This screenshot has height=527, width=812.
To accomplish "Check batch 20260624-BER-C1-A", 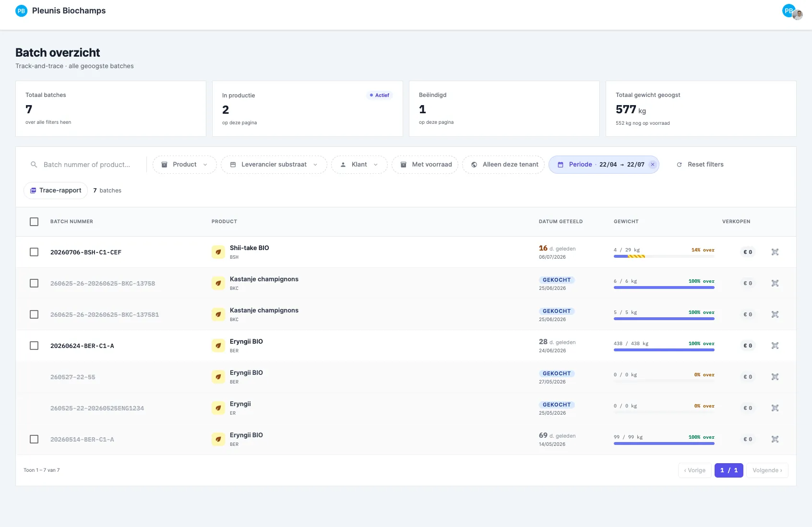I will tap(34, 346).
